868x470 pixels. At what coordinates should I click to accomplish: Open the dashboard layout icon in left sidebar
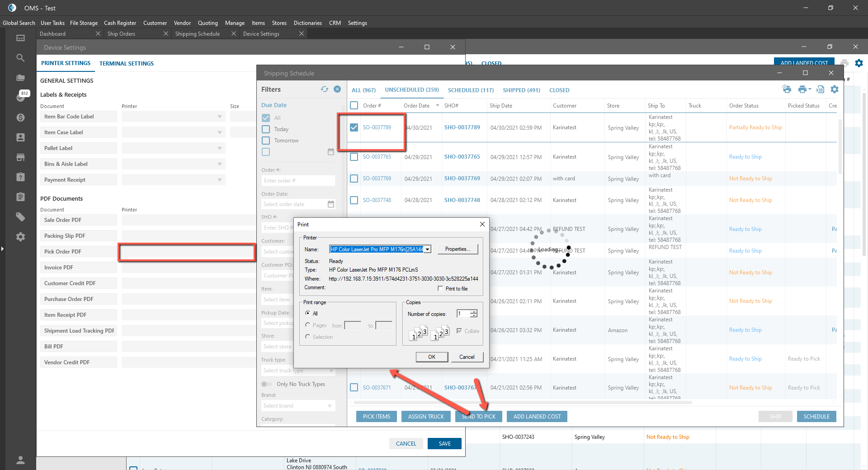(x=20, y=38)
